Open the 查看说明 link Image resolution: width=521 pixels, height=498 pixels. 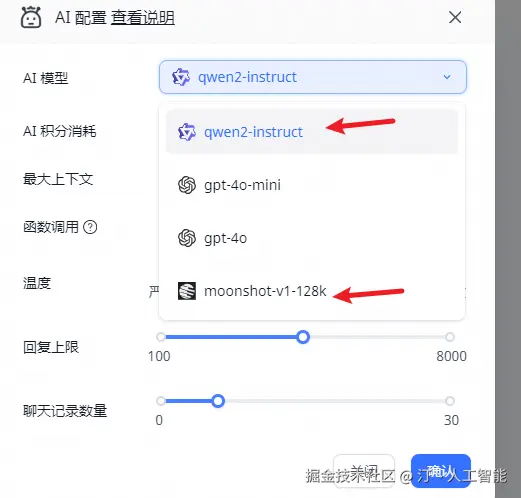(143, 18)
